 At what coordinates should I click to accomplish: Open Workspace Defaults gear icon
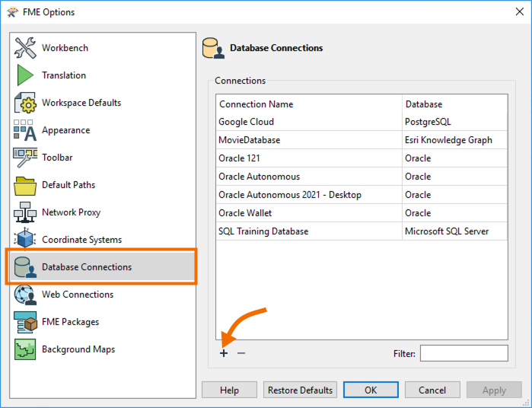click(25, 103)
